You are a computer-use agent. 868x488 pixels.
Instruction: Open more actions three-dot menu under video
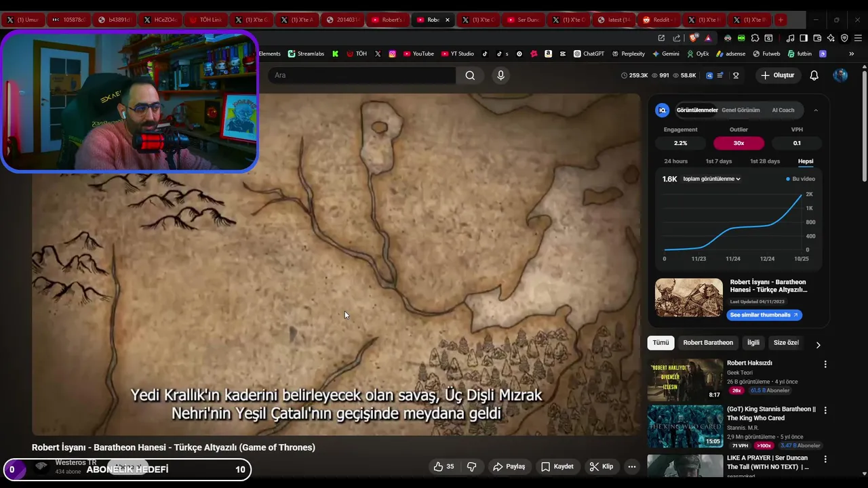[x=631, y=466]
